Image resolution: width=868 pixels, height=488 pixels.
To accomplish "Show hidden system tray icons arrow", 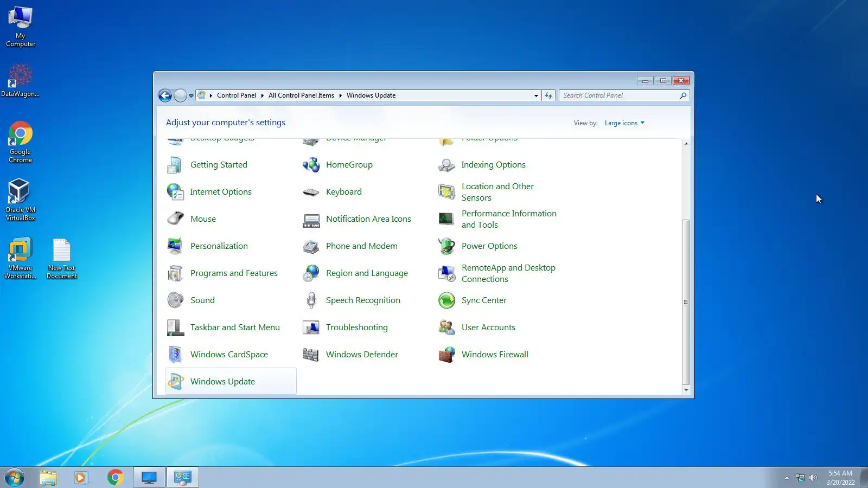I will [787, 478].
